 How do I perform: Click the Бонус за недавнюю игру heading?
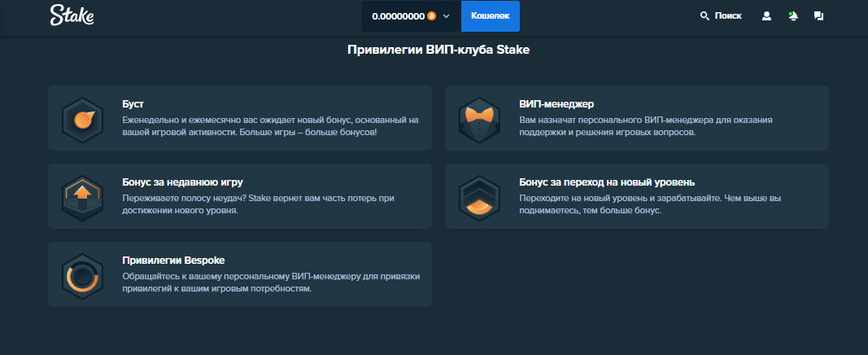tap(182, 182)
